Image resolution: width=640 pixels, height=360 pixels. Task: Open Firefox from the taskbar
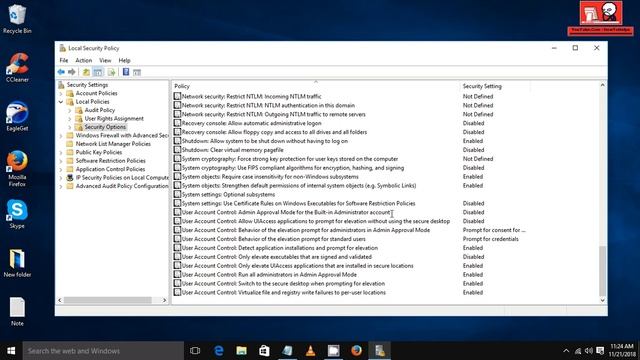click(356, 351)
